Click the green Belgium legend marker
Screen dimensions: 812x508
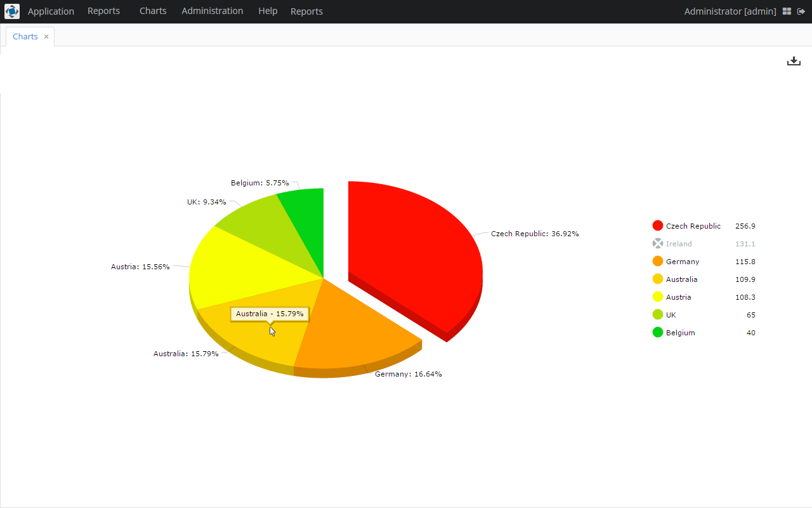pyautogui.click(x=658, y=332)
